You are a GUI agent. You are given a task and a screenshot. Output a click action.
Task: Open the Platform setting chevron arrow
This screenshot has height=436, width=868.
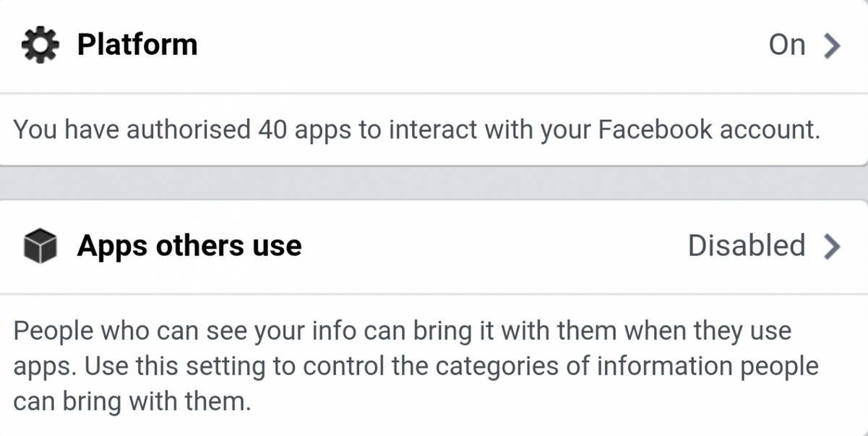[833, 46]
